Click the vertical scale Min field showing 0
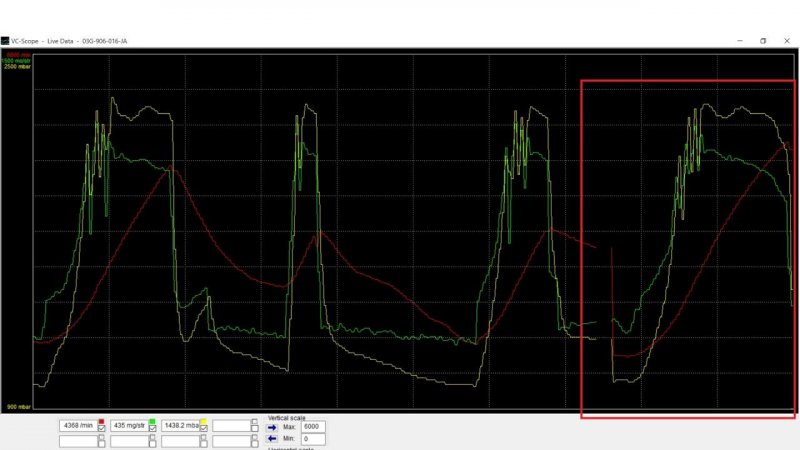800x450 pixels. click(x=313, y=439)
